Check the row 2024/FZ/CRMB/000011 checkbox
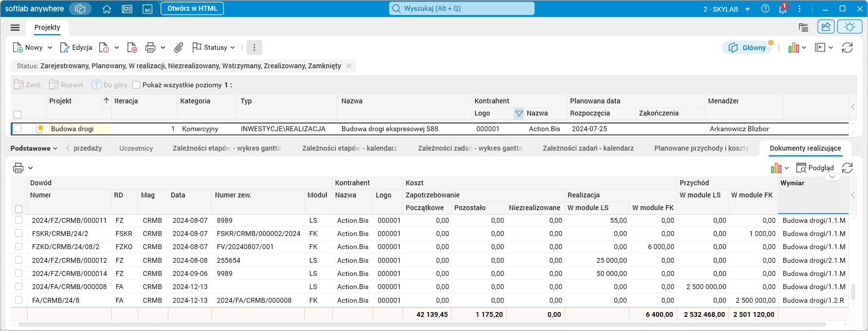This screenshot has width=868, height=331. [x=19, y=220]
